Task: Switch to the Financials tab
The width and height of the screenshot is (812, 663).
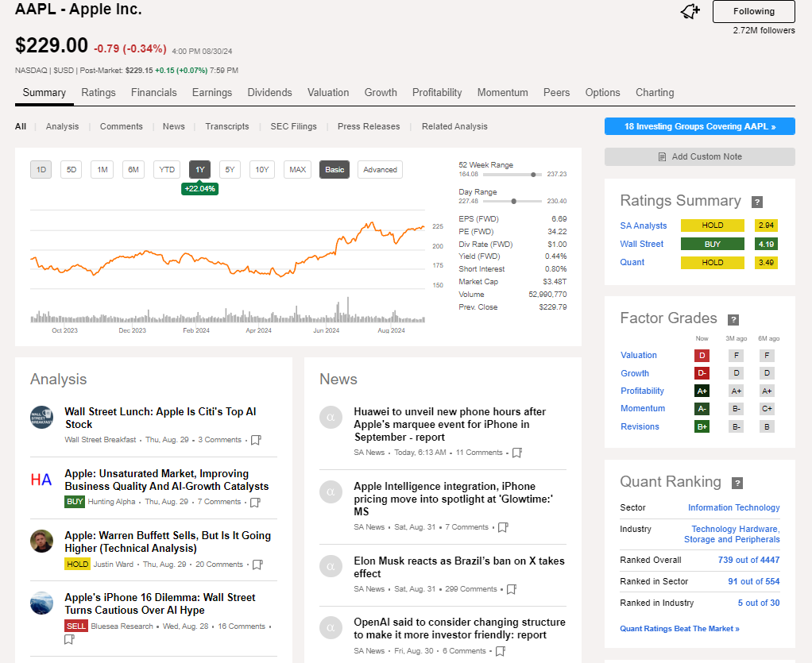Action: point(153,92)
